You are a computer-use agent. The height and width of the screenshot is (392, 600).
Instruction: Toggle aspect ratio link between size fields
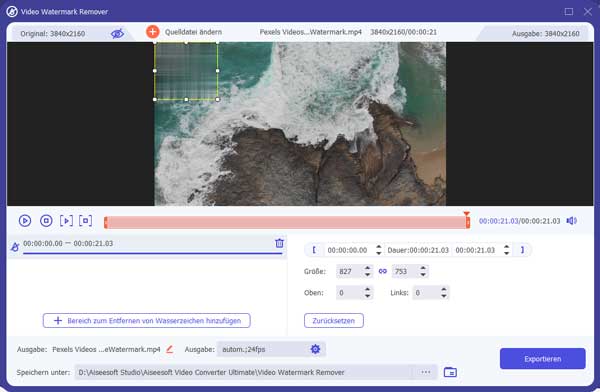pyautogui.click(x=383, y=271)
